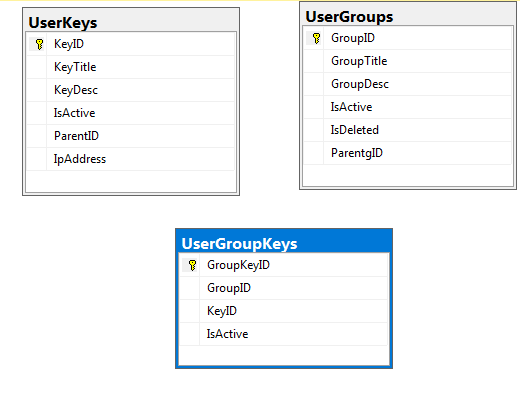Select the KeyDesc column in UserKeys
This screenshot has width=526, height=404.
(x=131, y=90)
